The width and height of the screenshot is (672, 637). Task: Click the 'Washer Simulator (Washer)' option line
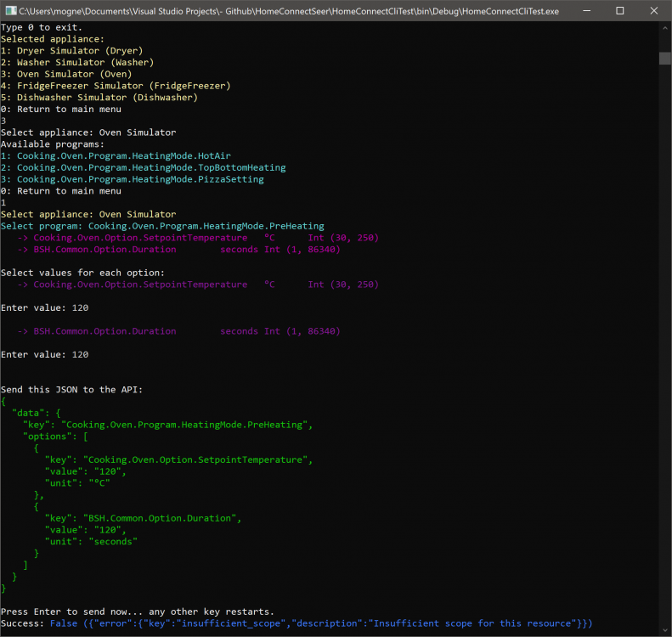click(x=77, y=63)
